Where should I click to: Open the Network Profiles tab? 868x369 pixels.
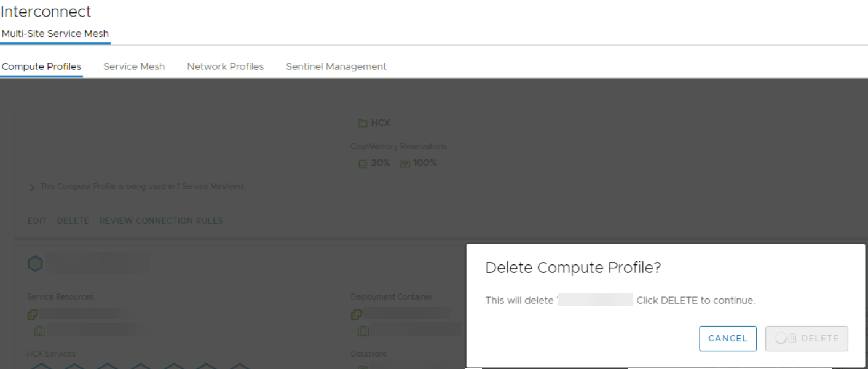pyautogui.click(x=225, y=66)
